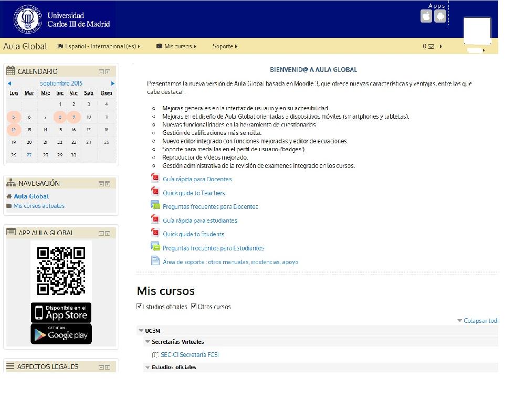Open Quick guide to Teachers link
Screen dimensions: 525x420
click(194, 193)
